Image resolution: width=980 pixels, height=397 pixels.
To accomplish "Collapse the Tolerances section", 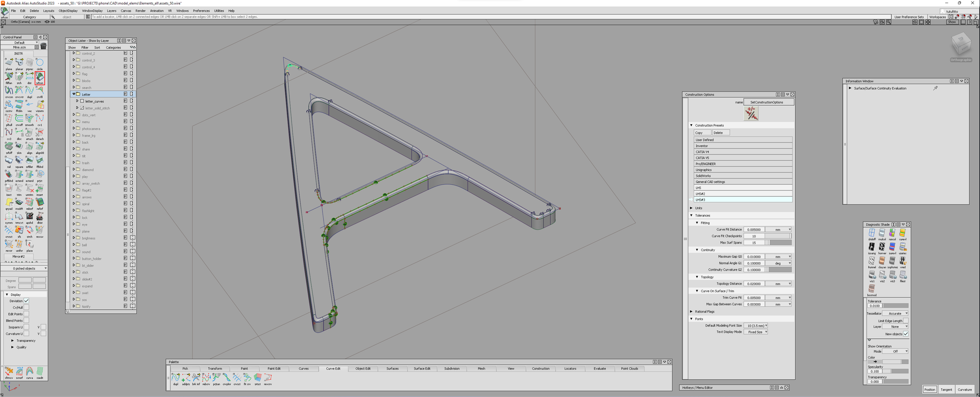I will [x=692, y=215].
